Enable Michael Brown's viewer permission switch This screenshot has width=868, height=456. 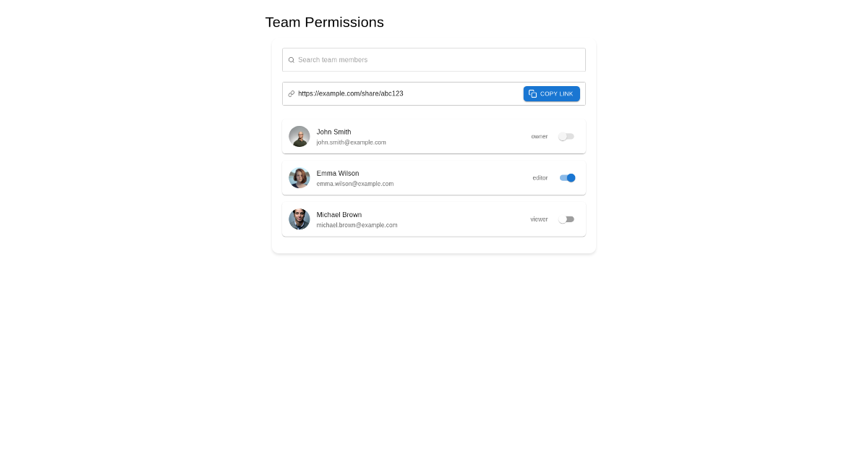566,219
